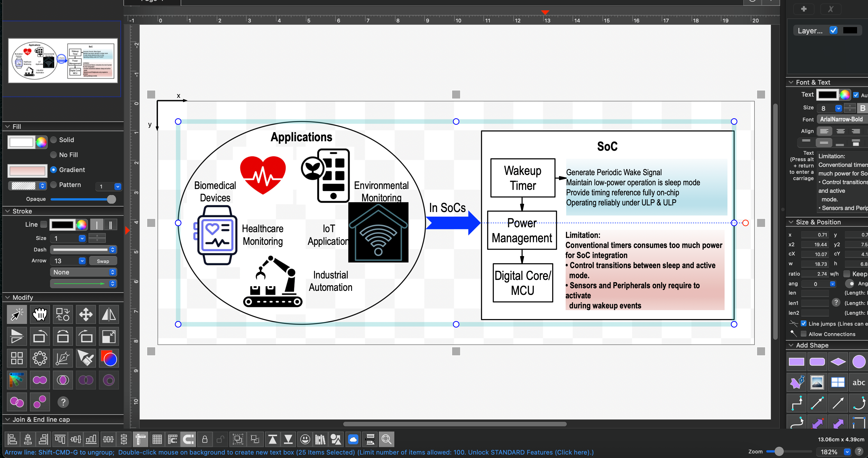Click the Swap arrow button
The image size is (868, 458).
(103, 261)
